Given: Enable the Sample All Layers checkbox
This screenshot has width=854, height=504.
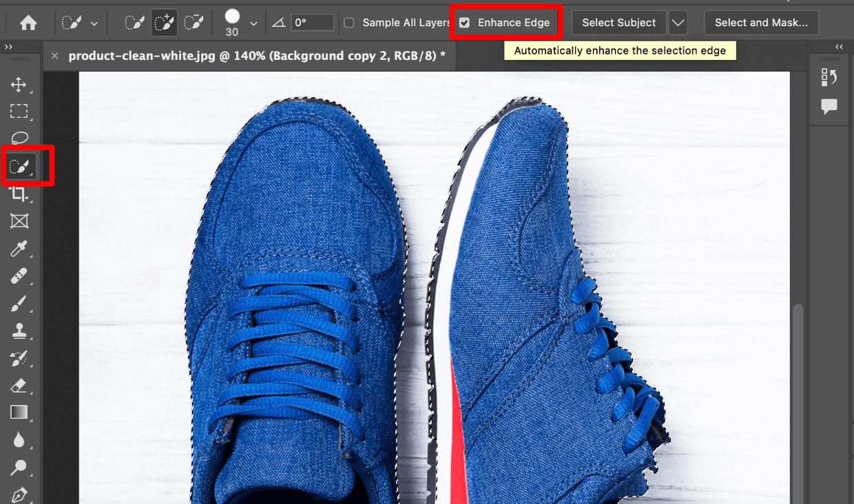Looking at the screenshot, I should click(350, 22).
